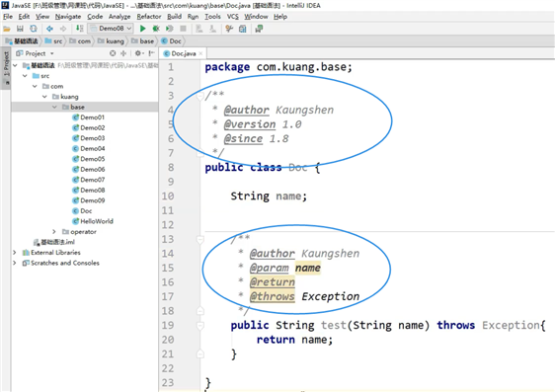Select Demo04 class in project tree

(x=89, y=148)
